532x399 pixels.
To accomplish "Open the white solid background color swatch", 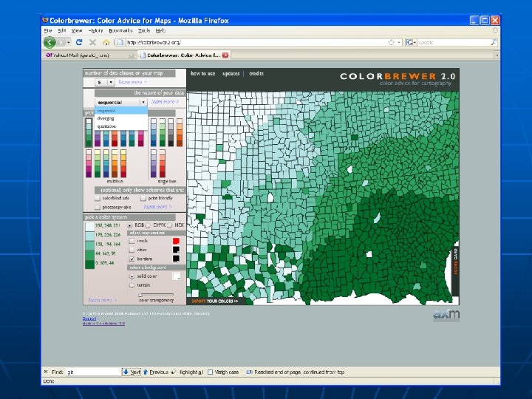I will [x=176, y=276].
